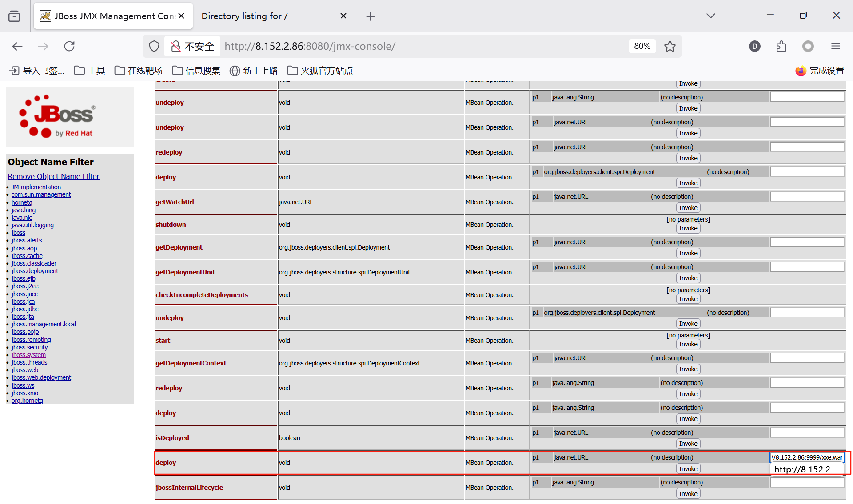The width and height of the screenshot is (853, 504).
Task: Click the insecure connection lock icon
Action: point(176,46)
